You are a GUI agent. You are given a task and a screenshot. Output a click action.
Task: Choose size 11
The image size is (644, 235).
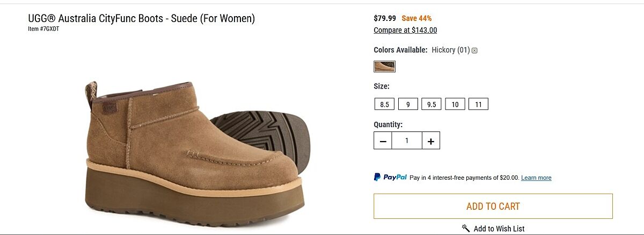pos(478,104)
